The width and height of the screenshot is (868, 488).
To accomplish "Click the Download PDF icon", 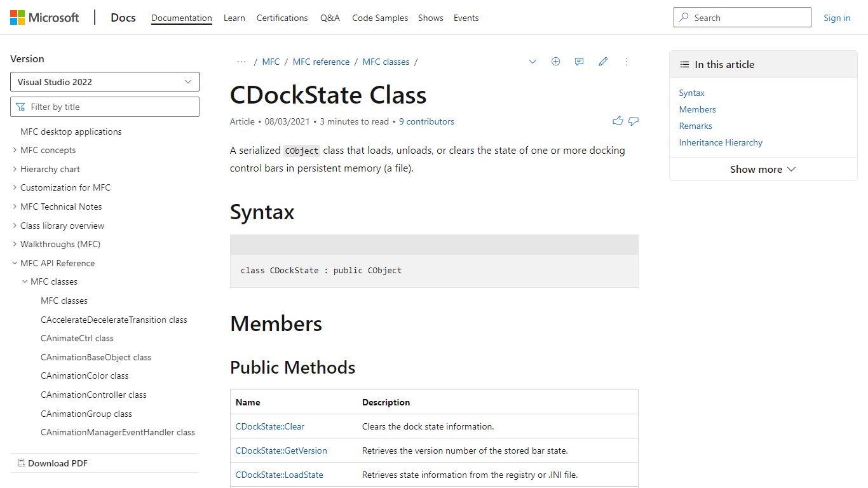I will click(21, 463).
